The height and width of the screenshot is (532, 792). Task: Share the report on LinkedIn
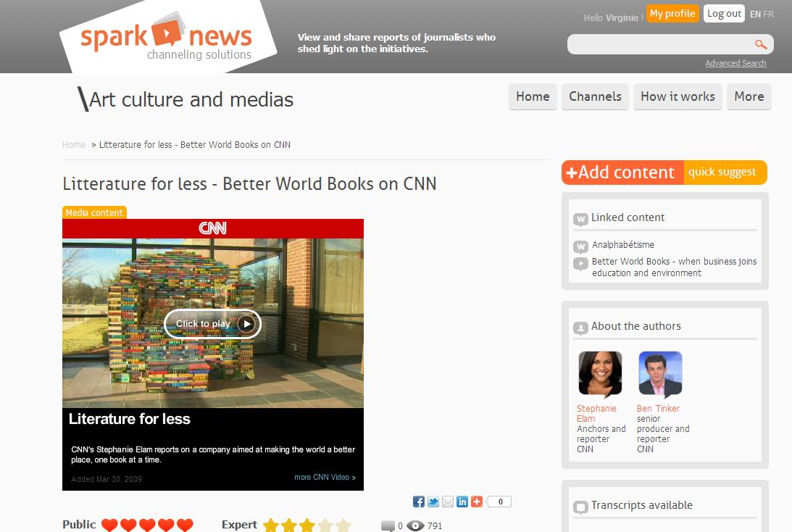(x=462, y=502)
